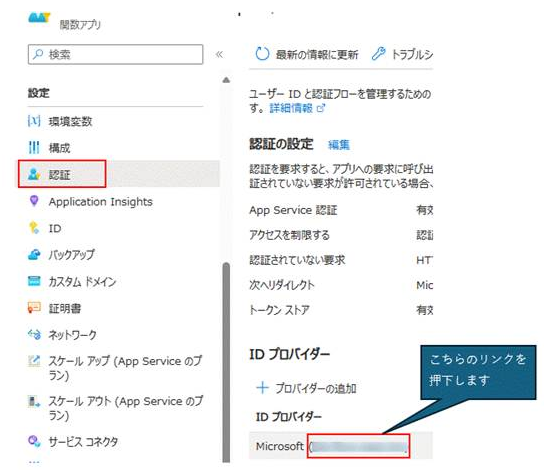Click the 認証 person icon
Image resolution: width=549 pixels, height=470 pixels.
pyautogui.click(x=34, y=174)
